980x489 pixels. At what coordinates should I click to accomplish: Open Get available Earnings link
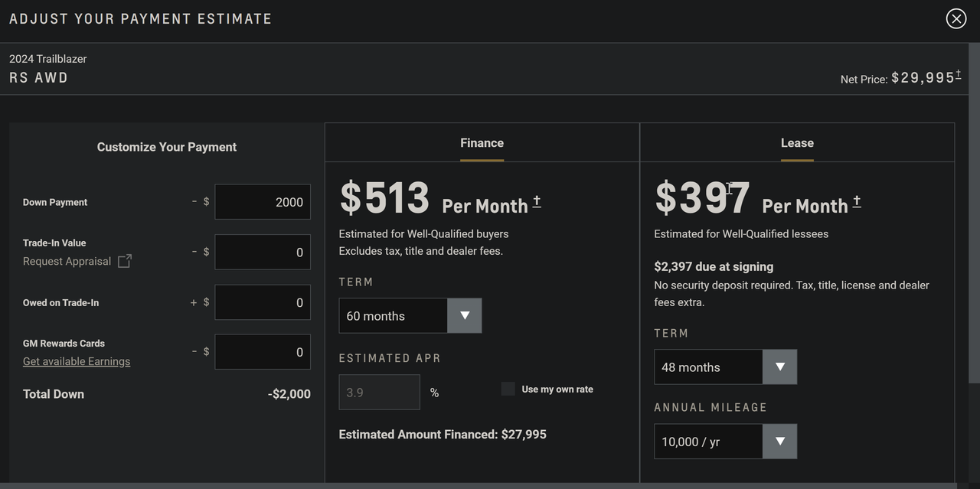click(77, 361)
